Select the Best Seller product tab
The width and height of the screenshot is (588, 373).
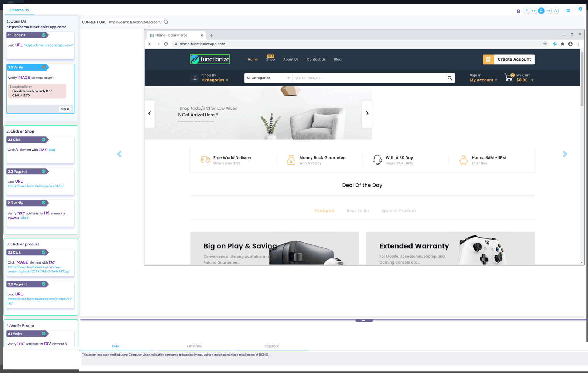358,211
